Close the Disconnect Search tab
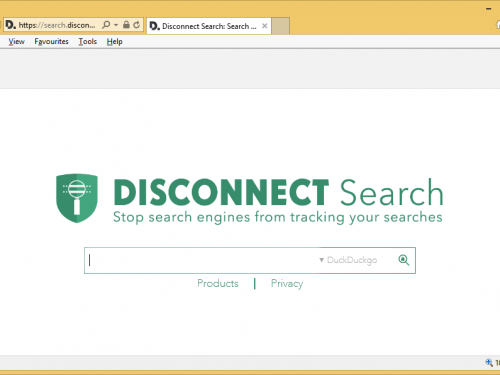Image resolution: width=500 pixels, height=375 pixels. (x=265, y=26)
